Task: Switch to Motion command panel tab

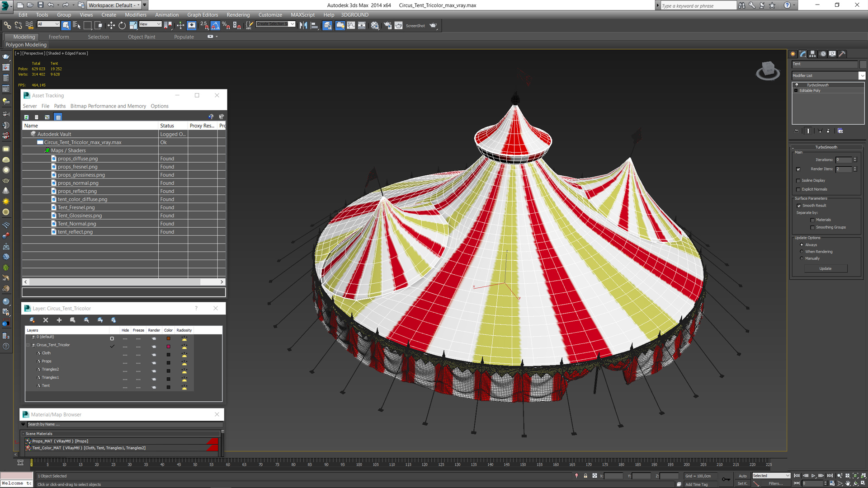Action: coord(823,54)
